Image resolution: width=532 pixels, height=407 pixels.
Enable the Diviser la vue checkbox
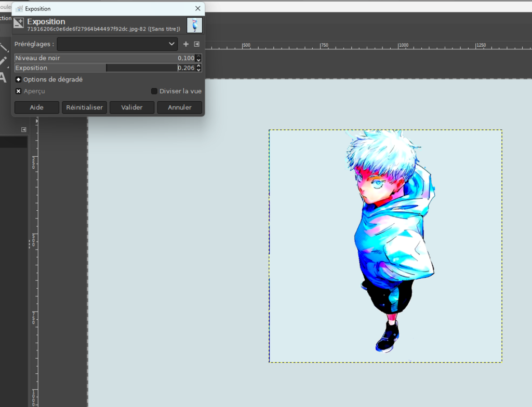154,91
